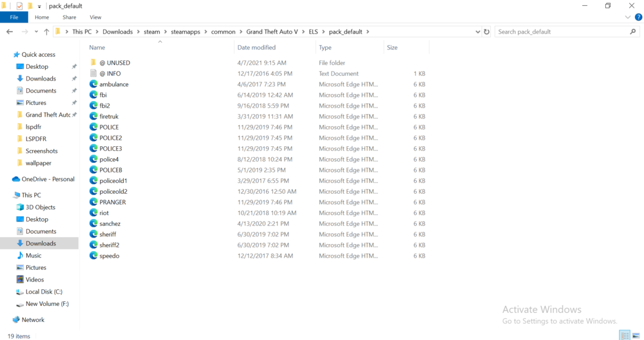The image size is (644, 340).
Task: Switch to Details view layout icon
Action: pos(625,335)
